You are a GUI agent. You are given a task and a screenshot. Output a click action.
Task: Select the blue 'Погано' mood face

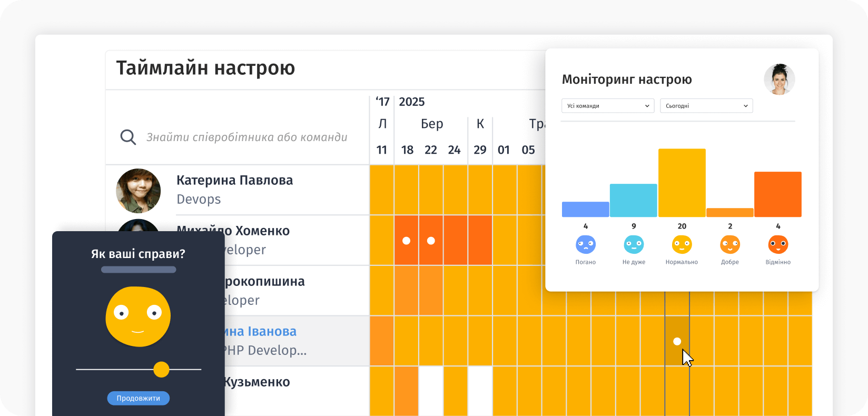coord(585,244)
